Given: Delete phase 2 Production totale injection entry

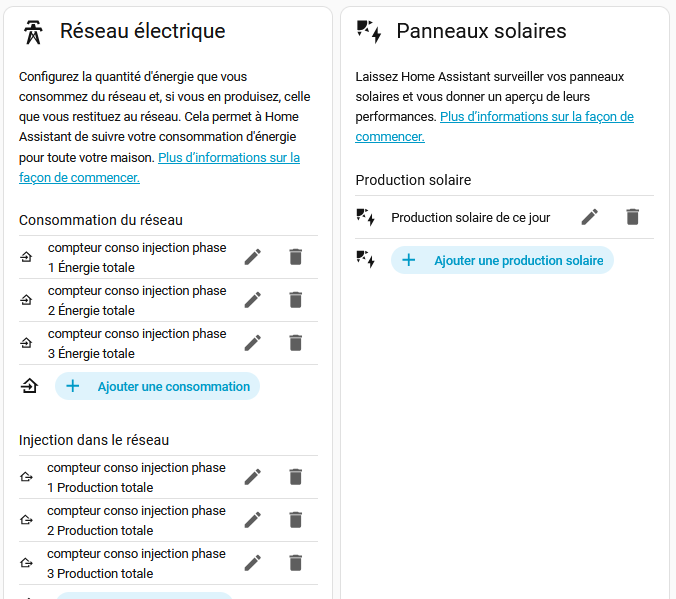Looking at the screenshot, I should pyautogui.click(x=295, y=520).
